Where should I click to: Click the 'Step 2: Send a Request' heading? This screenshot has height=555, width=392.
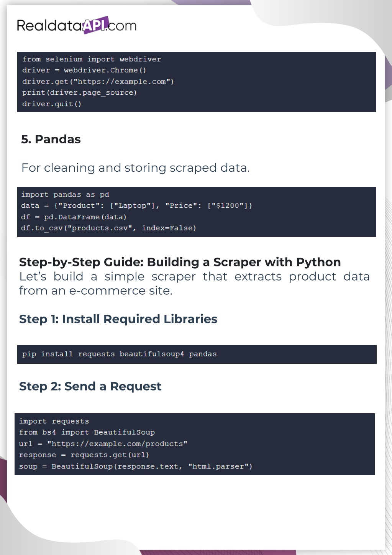[x=90, y=386]
